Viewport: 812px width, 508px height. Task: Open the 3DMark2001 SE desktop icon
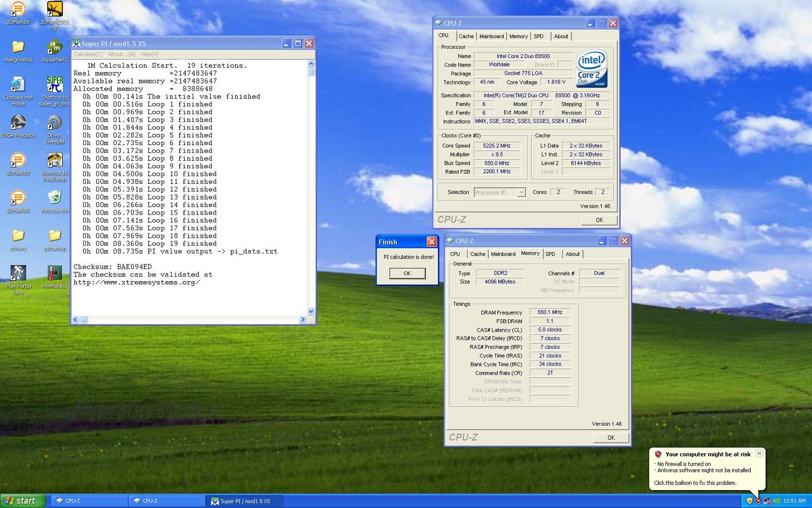click(x=54, y=16)
